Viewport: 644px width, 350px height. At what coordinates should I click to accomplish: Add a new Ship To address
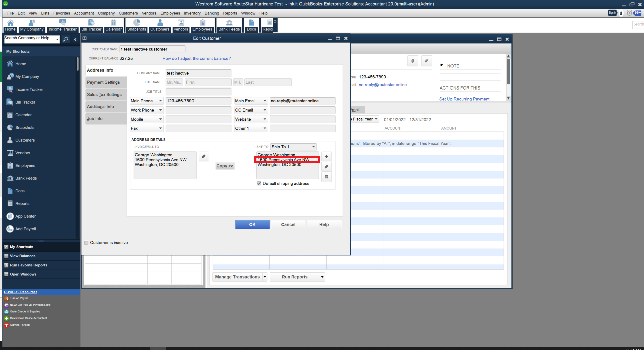pos(327,156)
